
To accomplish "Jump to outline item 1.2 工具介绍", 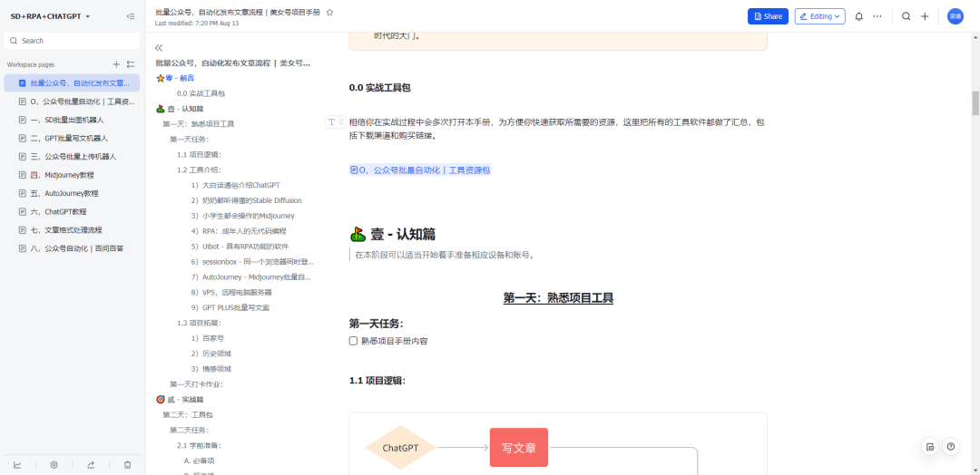I will point(199,170).
